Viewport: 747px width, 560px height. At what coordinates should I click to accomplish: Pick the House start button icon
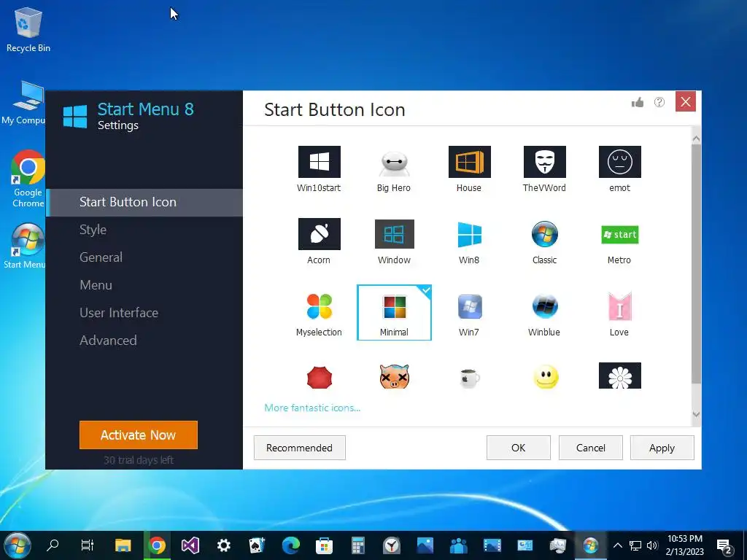(x=469, y=162)
